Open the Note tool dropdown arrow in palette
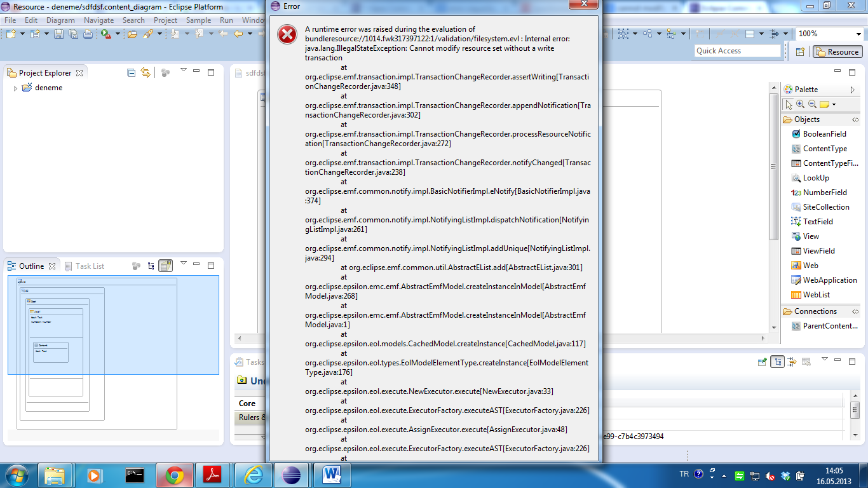The height and width of the screenshot is (488, 868). tap(834, 105)
